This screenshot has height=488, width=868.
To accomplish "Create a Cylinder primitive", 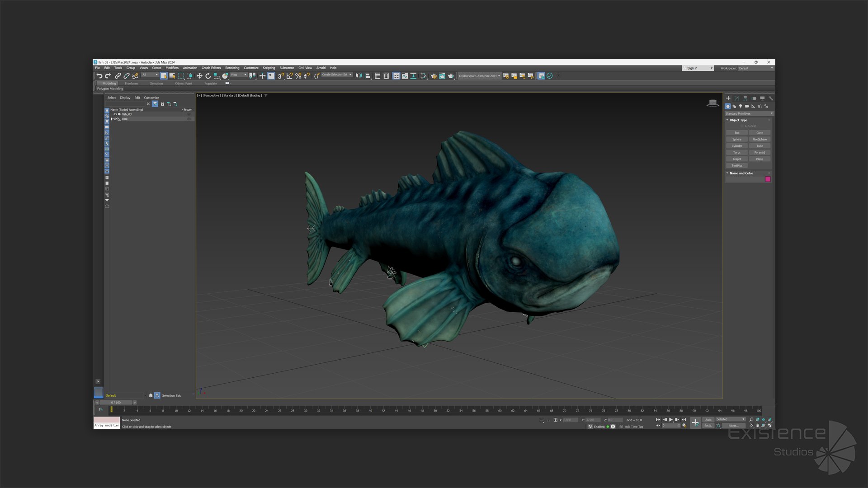I will [737, 146].
